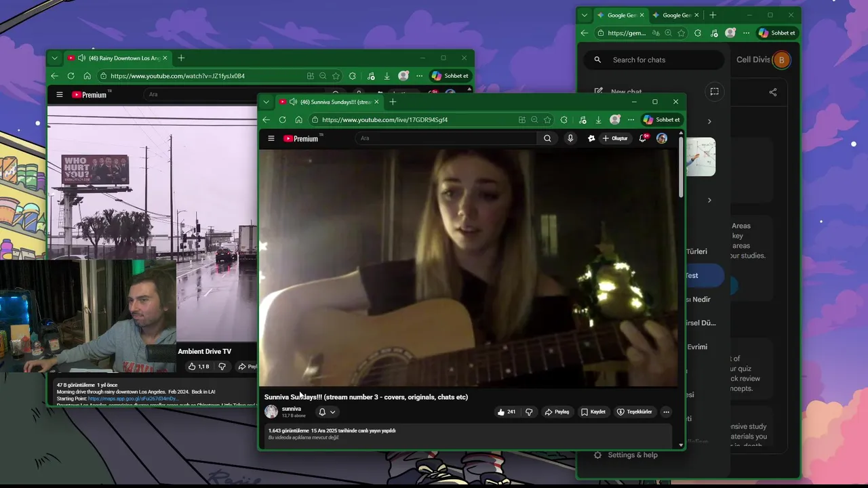
Task: Open YouTube guide menu in Rainy Downtown window
Action: point(60,95)
